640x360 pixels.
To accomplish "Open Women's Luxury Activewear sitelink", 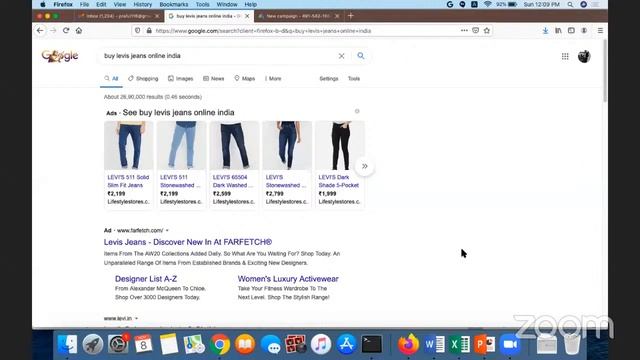I will (288, 279).
